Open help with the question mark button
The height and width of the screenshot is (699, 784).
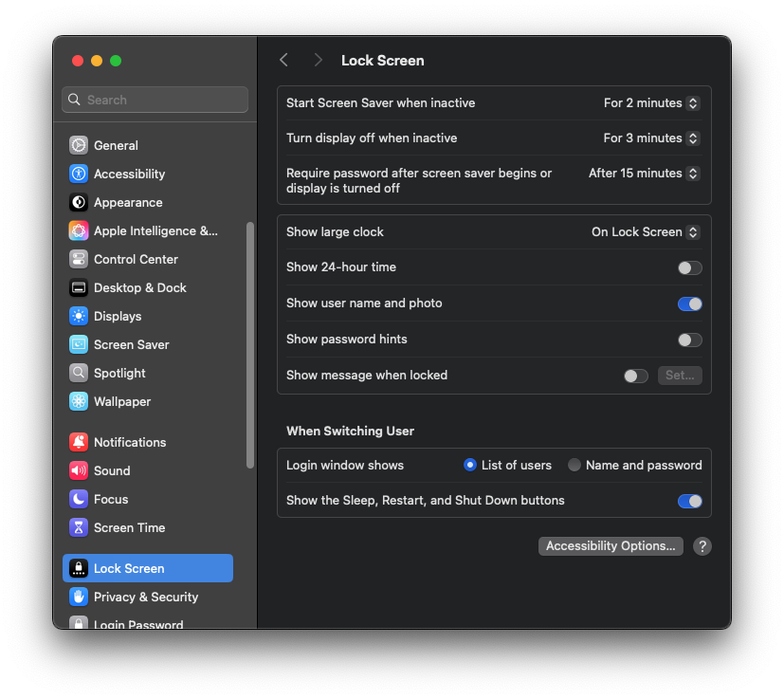click(x=702, y=546)
